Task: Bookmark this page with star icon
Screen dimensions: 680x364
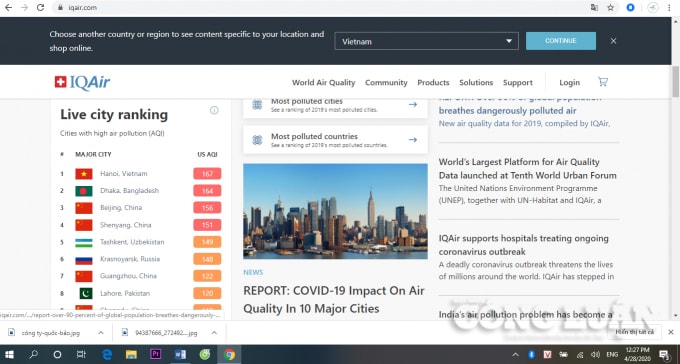Action: tap(610, 7)
